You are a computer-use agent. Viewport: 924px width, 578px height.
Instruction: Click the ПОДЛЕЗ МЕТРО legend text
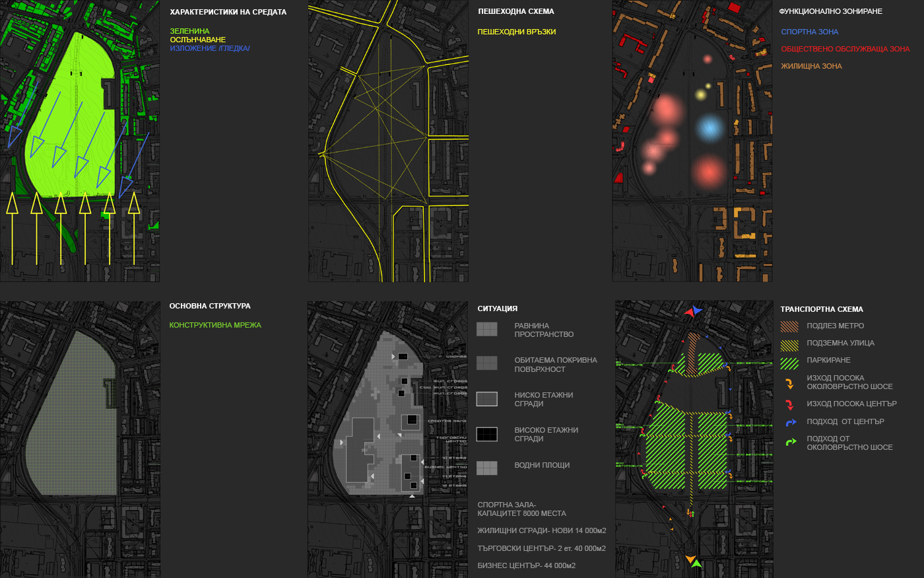point(836,326)
